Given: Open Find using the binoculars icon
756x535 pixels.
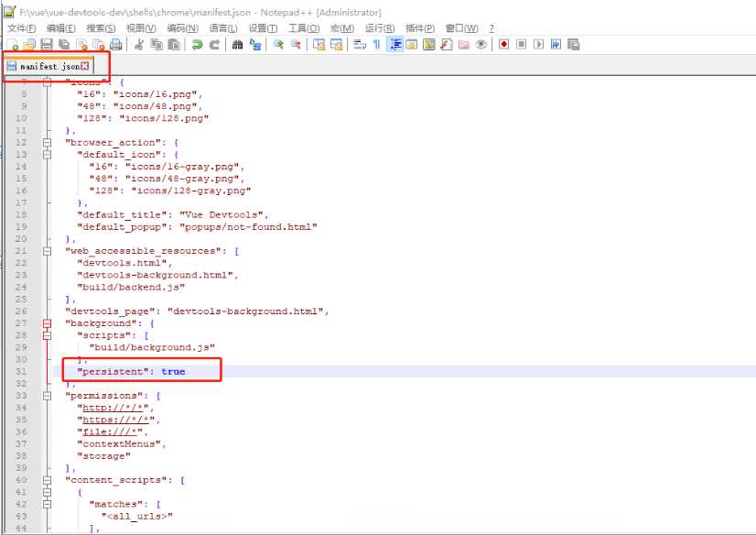Looking at the screenshot, I should pos(237,45).
